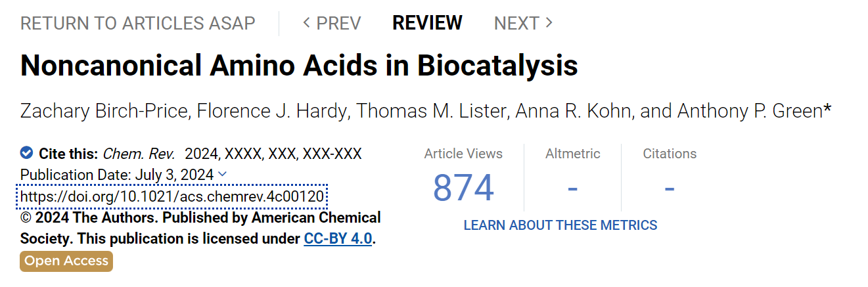
Task: Click the blue checkmark Cite this icon
Action: click(x=27, y=153)
